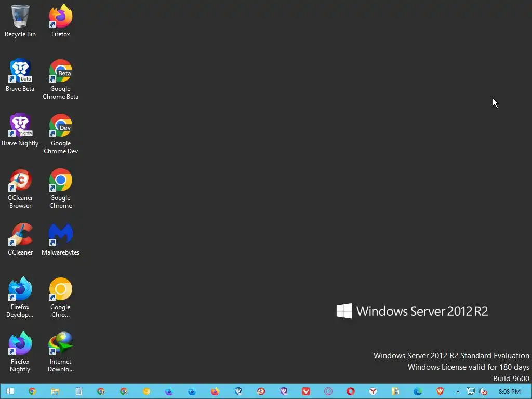Select the Brave Beta desktop shortcut

click(x=20, y=75)
